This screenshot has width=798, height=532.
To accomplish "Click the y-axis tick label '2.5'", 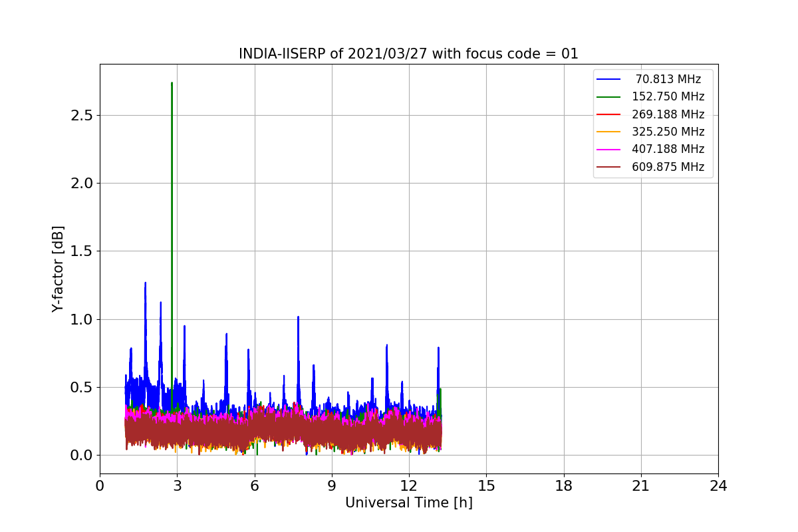I will click(x=82, y=115).
